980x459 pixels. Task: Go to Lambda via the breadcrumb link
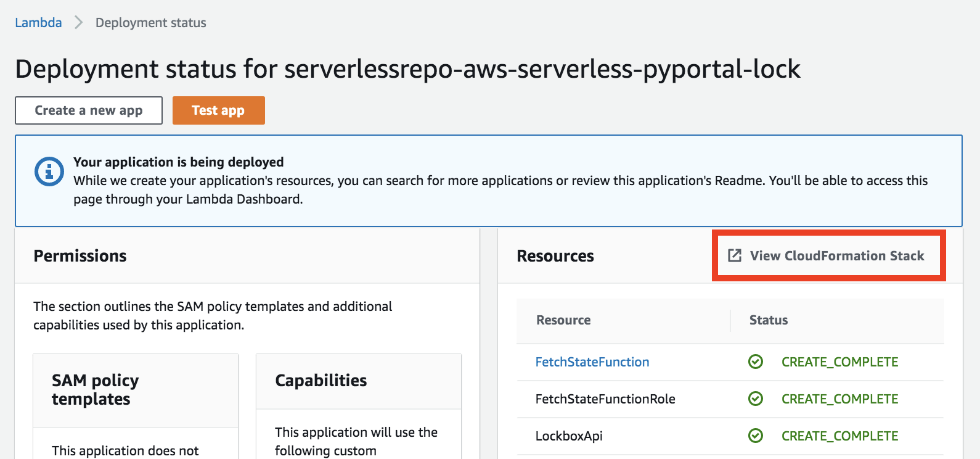(x=38, y=23)
